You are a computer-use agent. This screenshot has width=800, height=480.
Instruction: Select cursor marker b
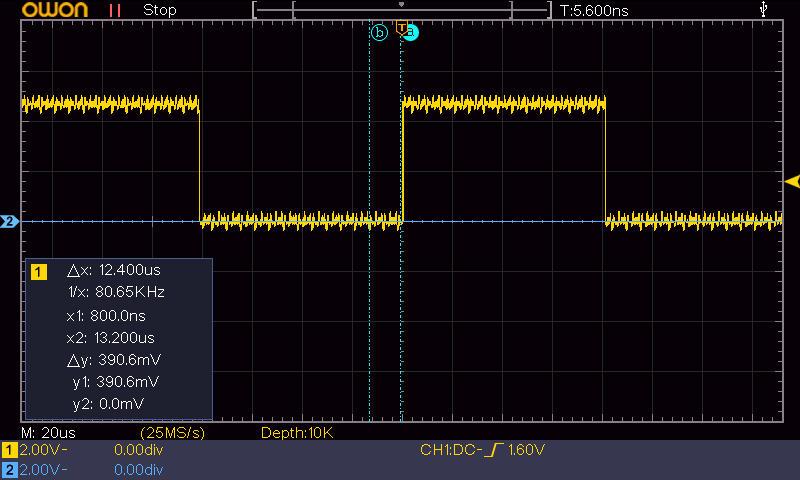coord(378,32)
